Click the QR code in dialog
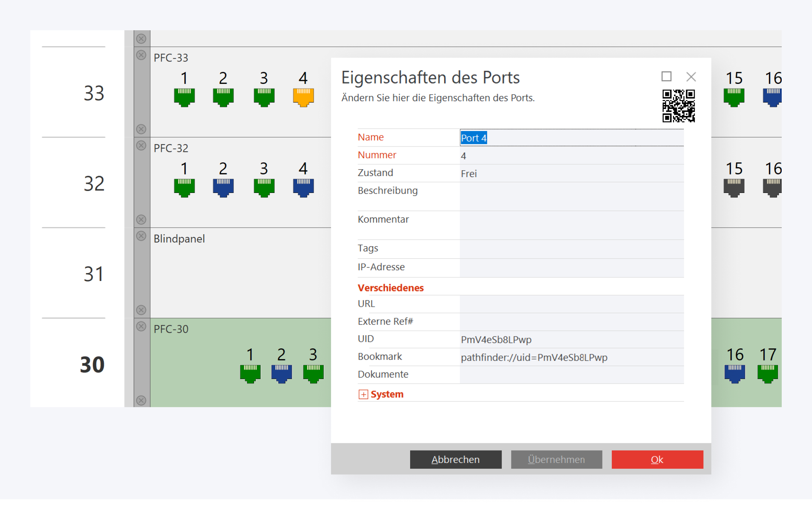812x509 pixels. (x=678, y=106)
